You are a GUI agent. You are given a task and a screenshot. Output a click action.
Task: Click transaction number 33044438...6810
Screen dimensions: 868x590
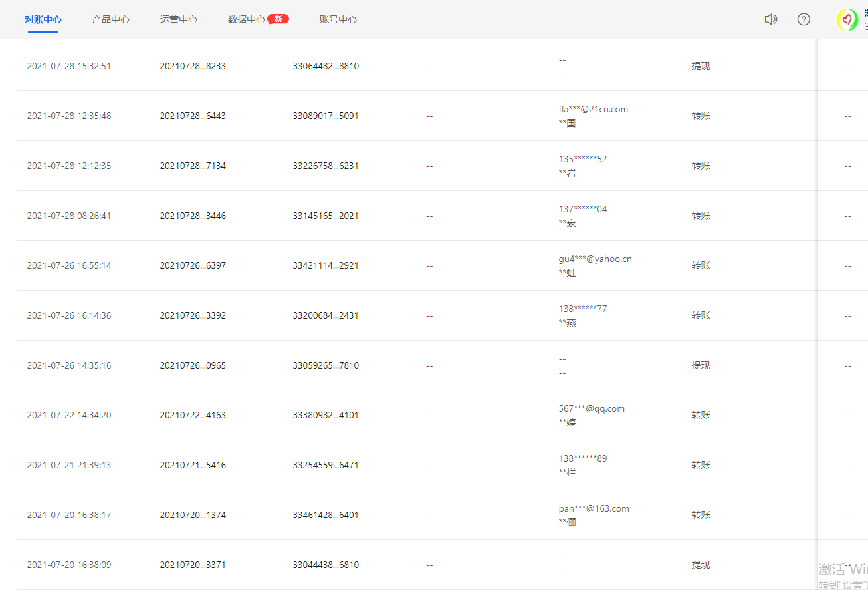[x=326, y=565]
